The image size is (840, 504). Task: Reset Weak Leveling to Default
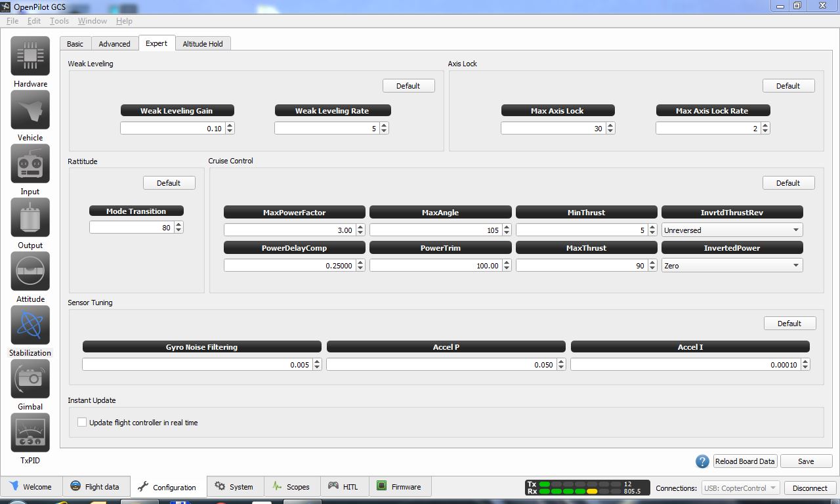408,86
